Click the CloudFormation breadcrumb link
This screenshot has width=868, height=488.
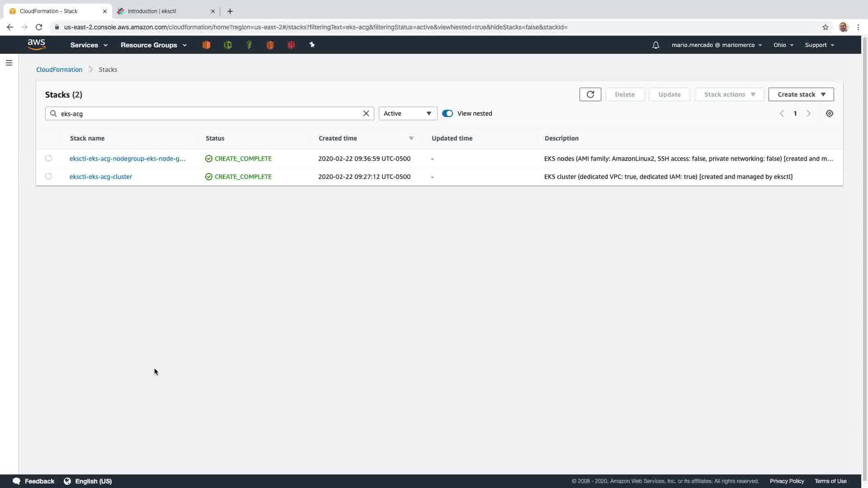click(59, 70)
